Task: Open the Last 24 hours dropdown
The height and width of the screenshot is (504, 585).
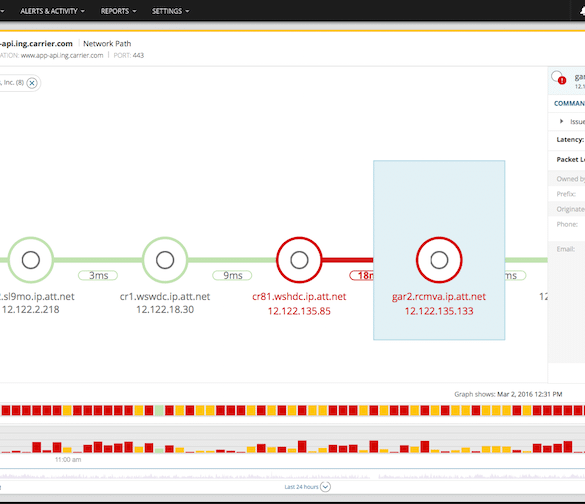Action: (307, 487)
